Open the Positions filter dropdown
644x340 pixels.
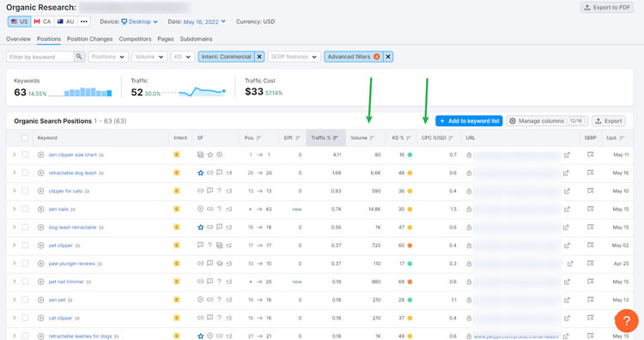point(108,57)
